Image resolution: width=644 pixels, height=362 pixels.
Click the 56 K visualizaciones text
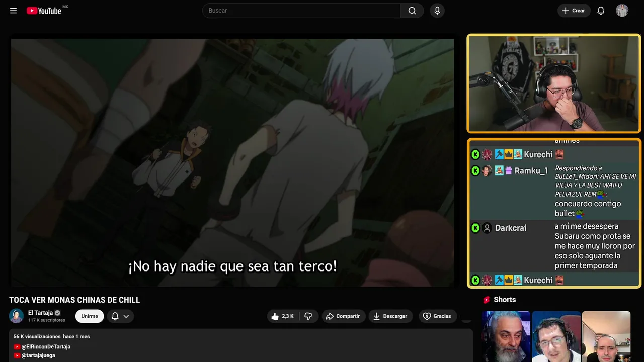pos(37,336)
